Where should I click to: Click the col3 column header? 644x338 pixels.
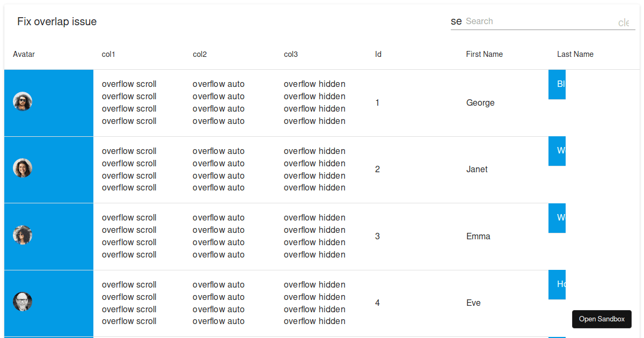(290, 54)
